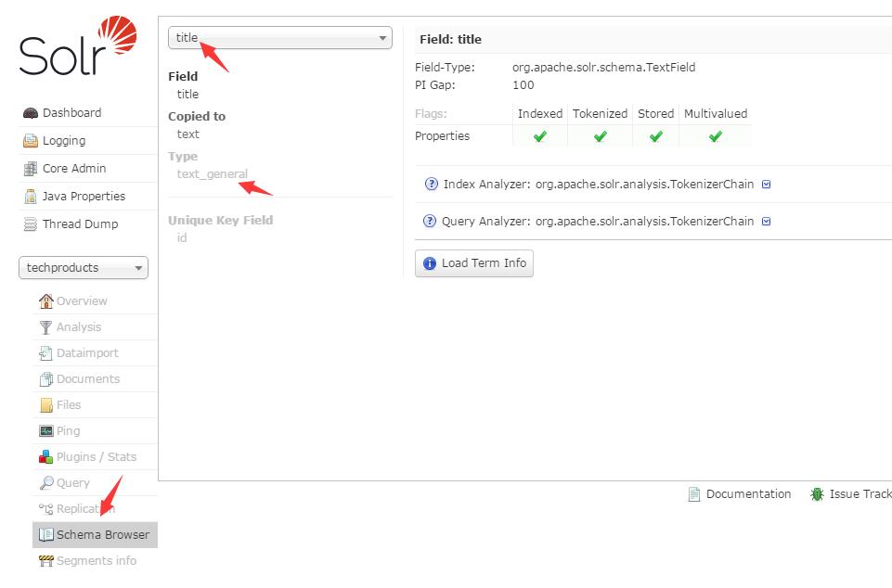The width and height of the screenshot is (892, 588).
Task: Click the Solr logo
Action: 78,45
